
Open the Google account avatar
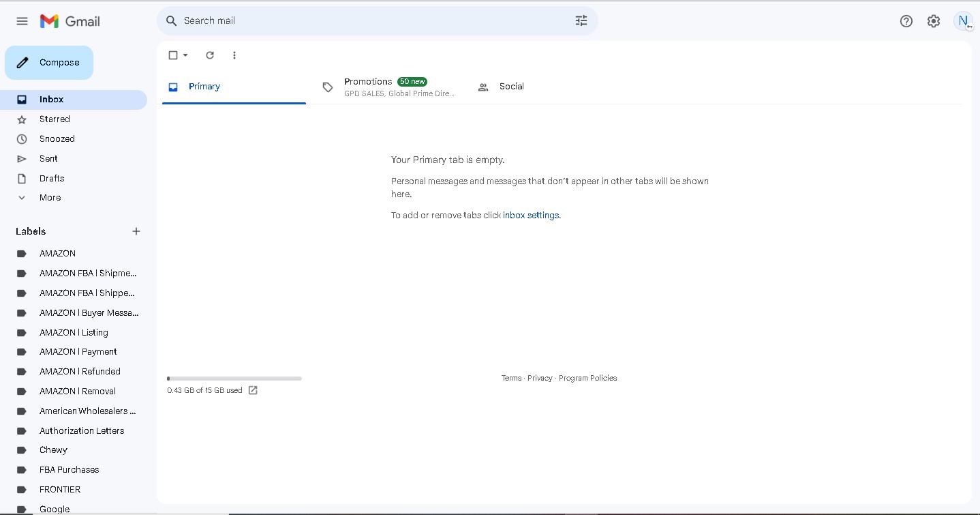(963, 21)
